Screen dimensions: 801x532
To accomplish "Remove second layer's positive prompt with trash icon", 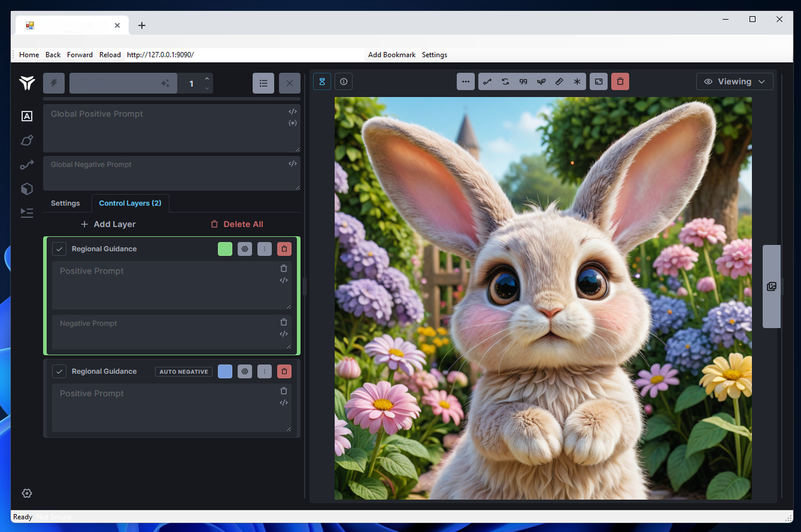I will coord(284,391).
